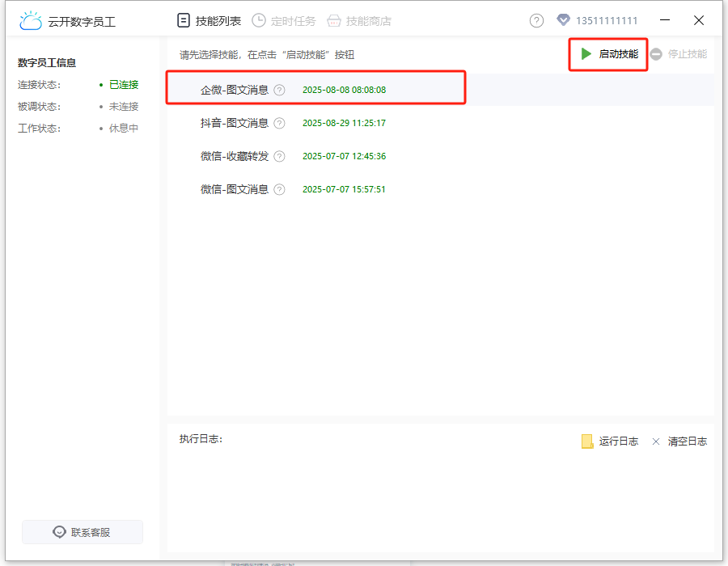Screen dimensions: 728x566
Task: Click the 云开数字员工 cloud logo
Action: click(31, 21)
